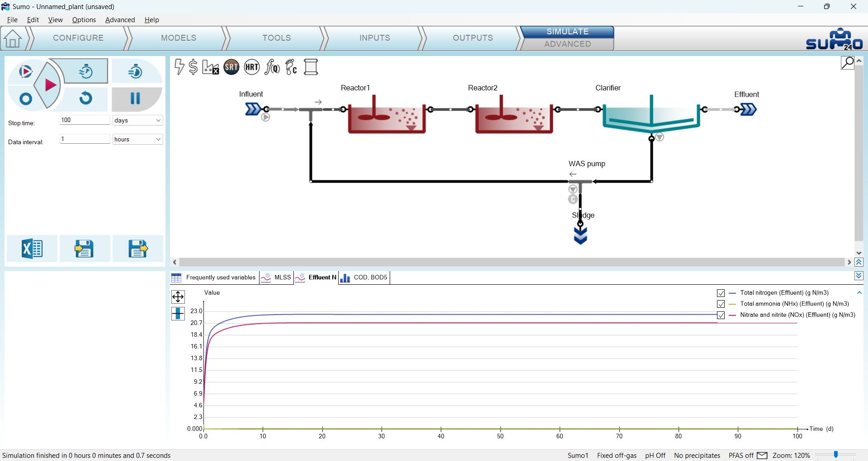Click the HRT calculation icon
This screenshot has height=461, width=868.
click(x=252, y=67)
